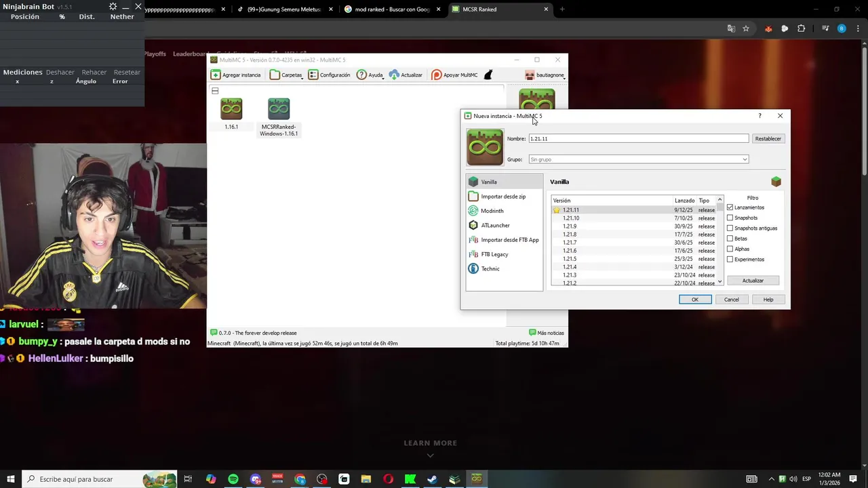Open Carpetas menu in MultiMC toolbar

point(286,75)
